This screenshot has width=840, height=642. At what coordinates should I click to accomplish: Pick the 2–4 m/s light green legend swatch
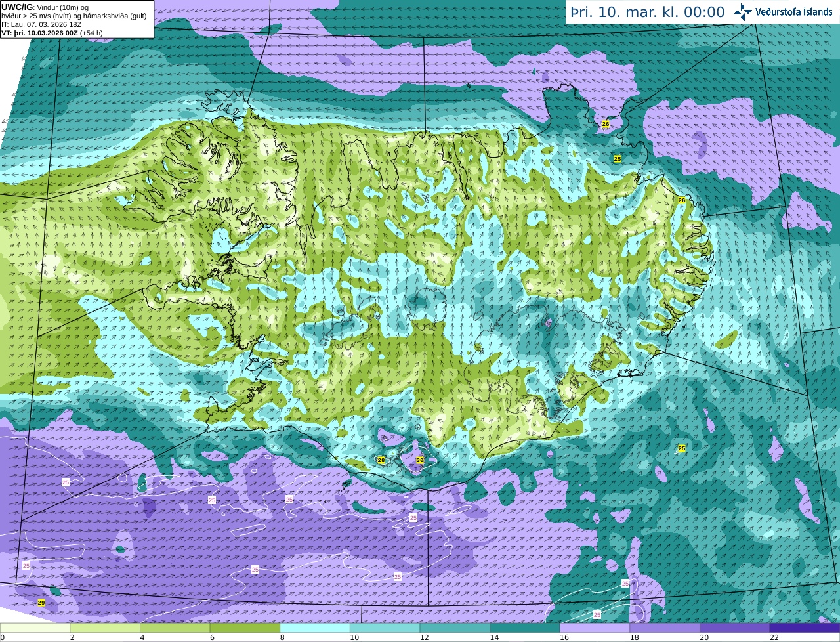105,628
